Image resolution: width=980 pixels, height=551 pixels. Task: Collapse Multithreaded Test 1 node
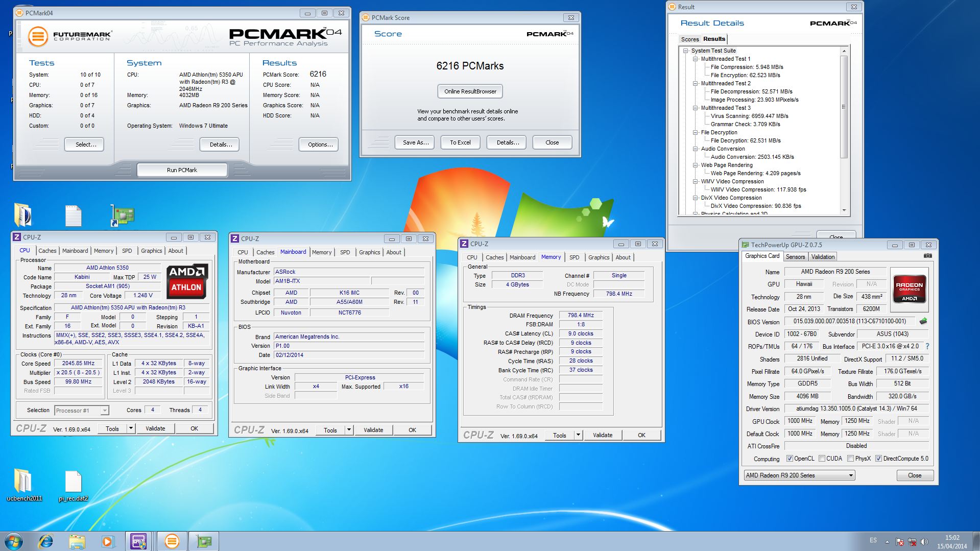tap(696, 59)
